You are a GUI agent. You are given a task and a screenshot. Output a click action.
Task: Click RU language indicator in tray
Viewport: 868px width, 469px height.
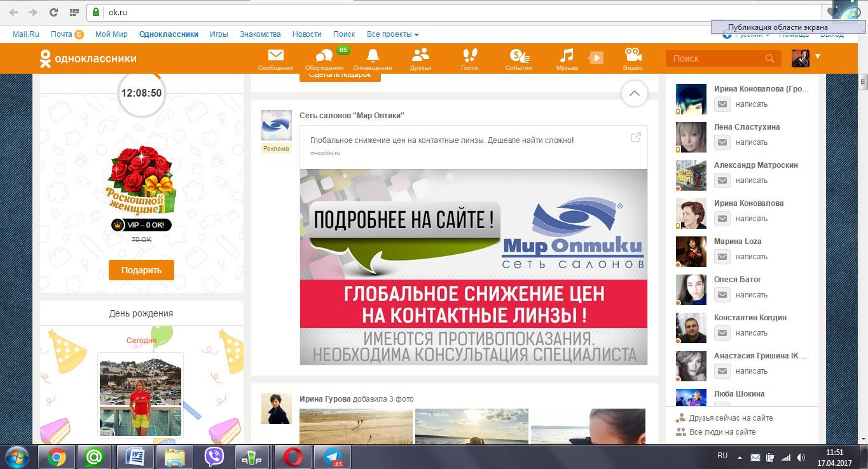pos(722,456)
